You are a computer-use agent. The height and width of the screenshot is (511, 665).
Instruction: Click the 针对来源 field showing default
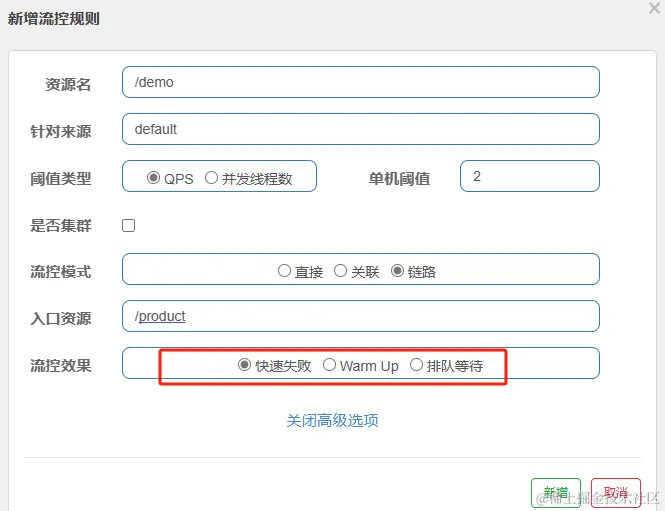(x=360, y=129)
